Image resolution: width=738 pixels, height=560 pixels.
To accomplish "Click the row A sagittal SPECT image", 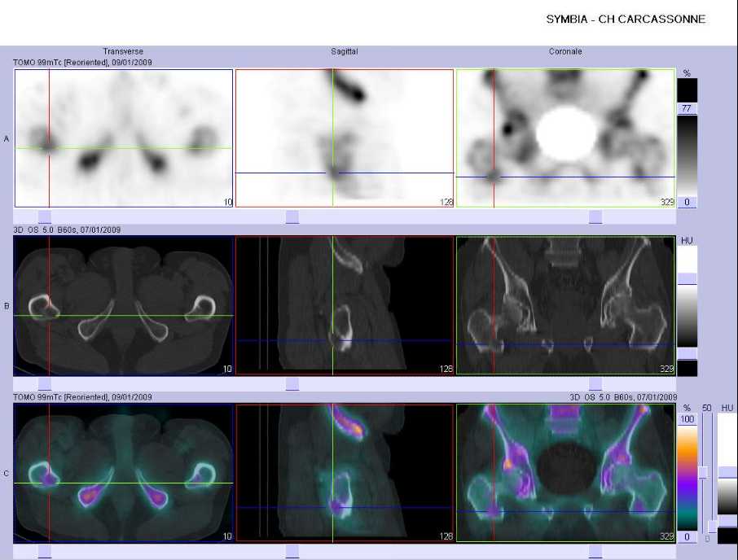I will (x=345, y=138).
